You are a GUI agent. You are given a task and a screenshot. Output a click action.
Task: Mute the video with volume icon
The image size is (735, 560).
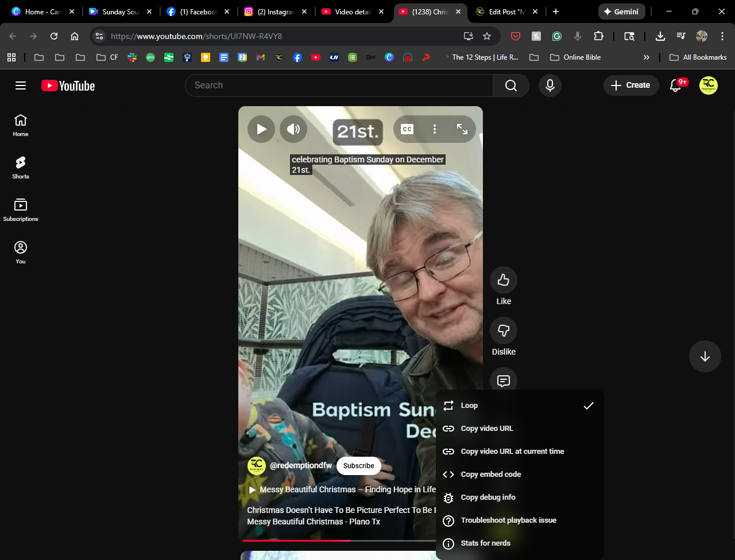click(x=293, y=129)
